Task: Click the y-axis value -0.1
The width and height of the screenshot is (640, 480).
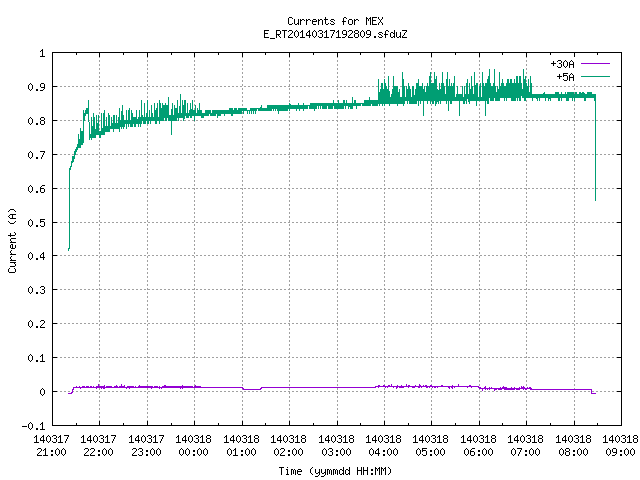Action: (33, 426)
